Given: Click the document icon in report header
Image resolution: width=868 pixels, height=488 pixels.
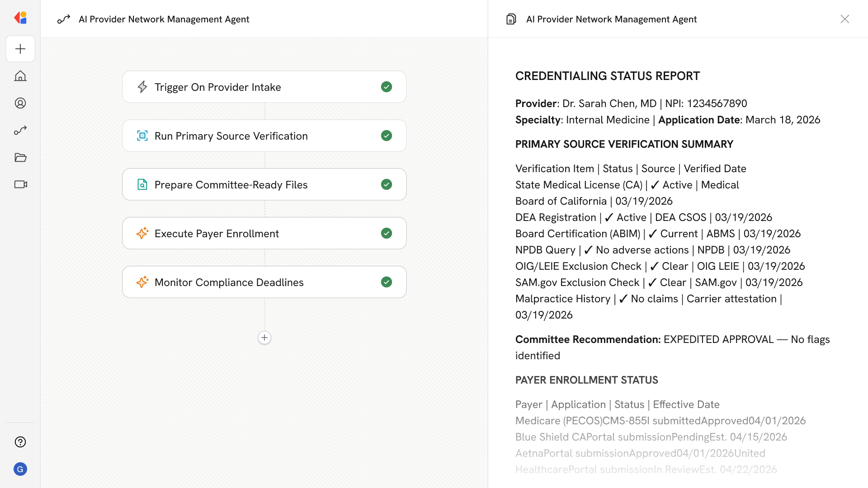Looking at the screenshot, I should (511, 19).
